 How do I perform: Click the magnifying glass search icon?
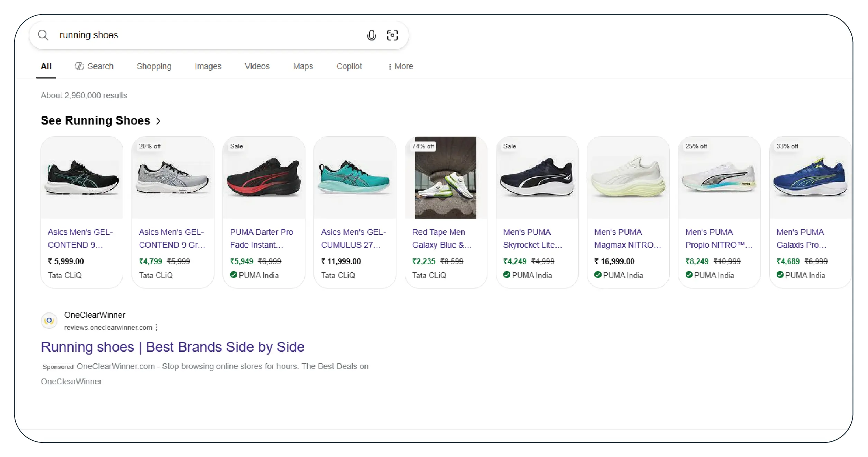click(43, 35)
